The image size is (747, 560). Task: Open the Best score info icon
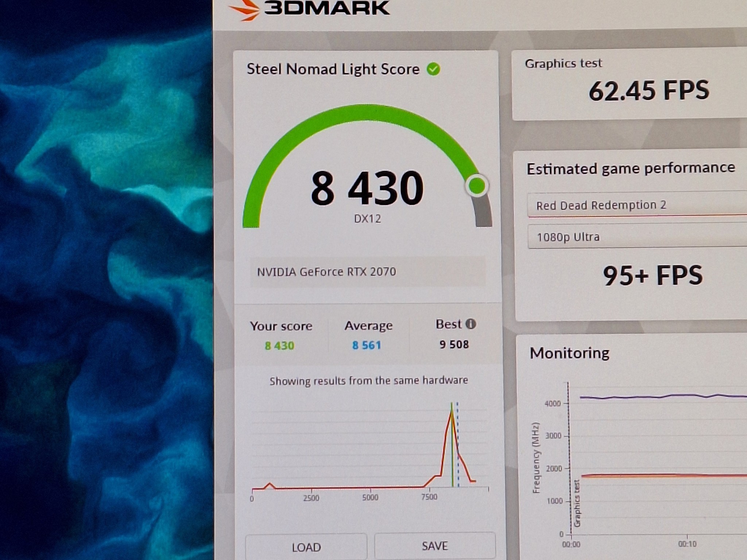click(x=471, y=324)
